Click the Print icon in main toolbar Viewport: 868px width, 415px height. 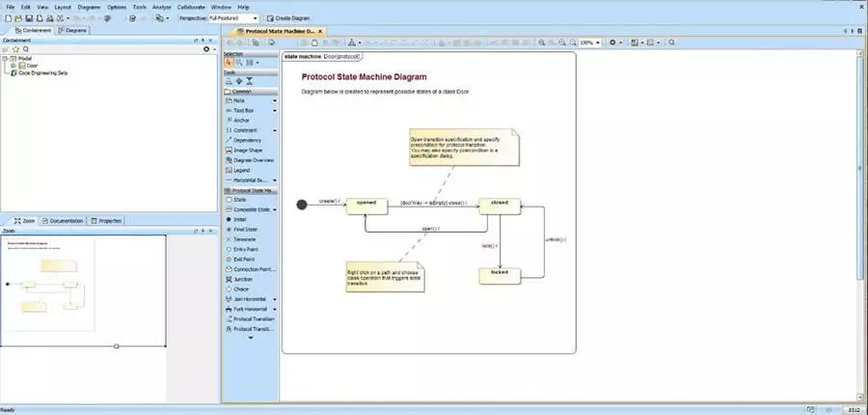pos(49,18)
